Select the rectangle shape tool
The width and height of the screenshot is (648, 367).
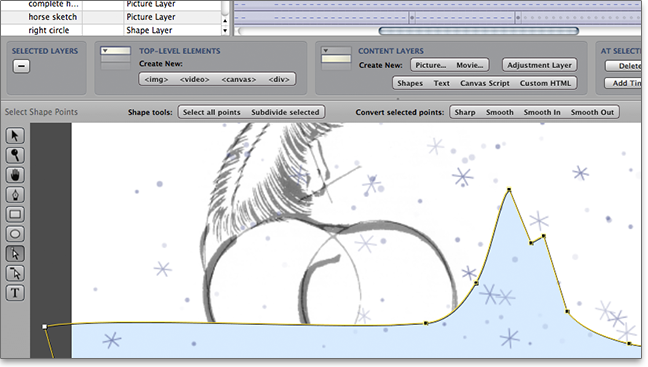click(15, 214)
